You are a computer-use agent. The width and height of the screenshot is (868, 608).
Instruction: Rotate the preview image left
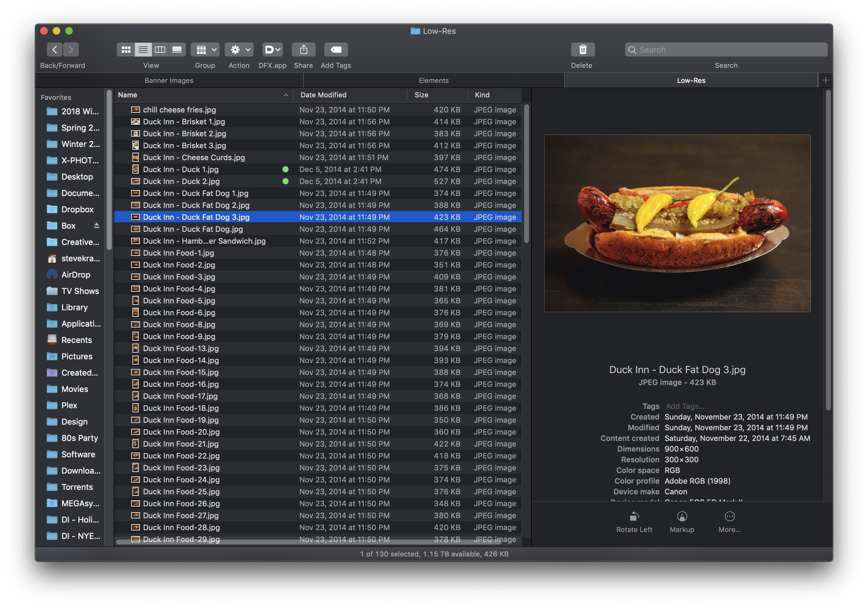(x=634, y=516)
